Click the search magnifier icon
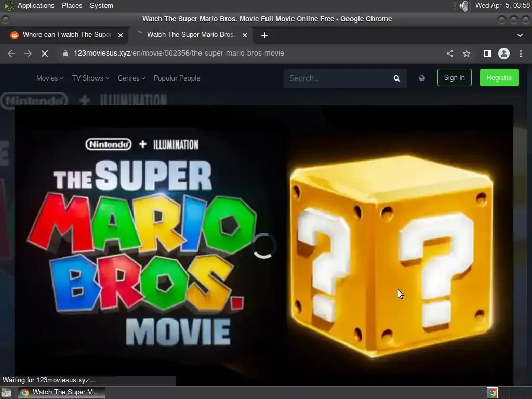Viewport: 532px width, 399px height. pyautogui.click(x=396, y=78)
